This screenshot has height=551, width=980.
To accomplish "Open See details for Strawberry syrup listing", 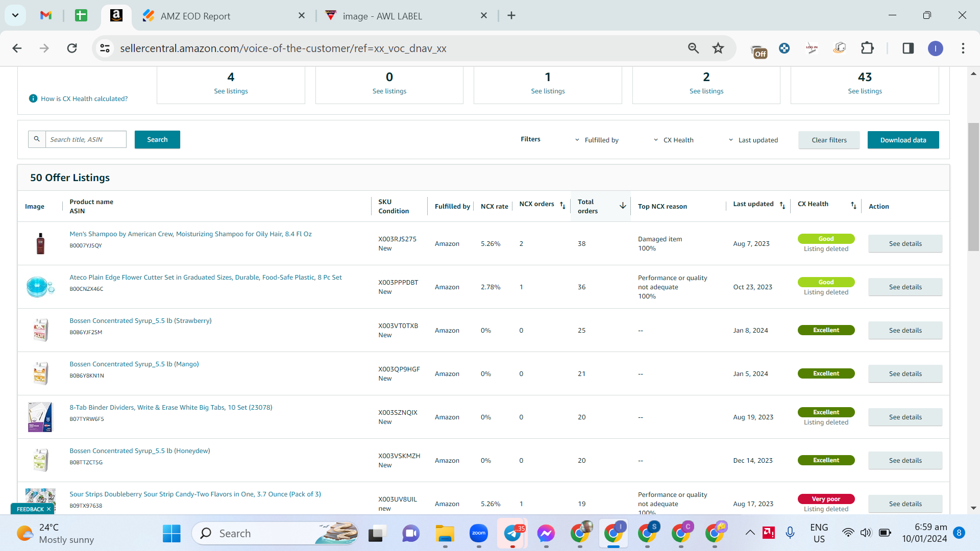I will 905,330.
